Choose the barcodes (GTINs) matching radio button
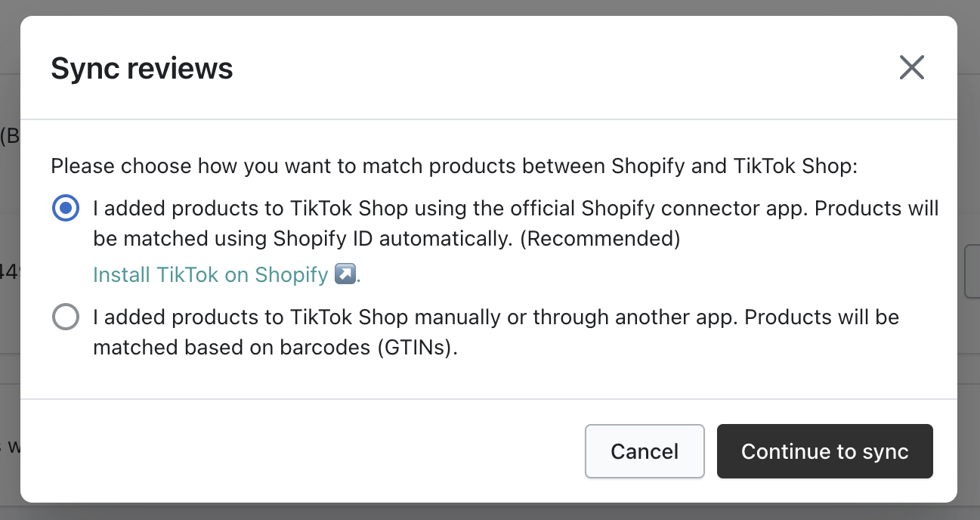980x520 pixels. (65, 317)
